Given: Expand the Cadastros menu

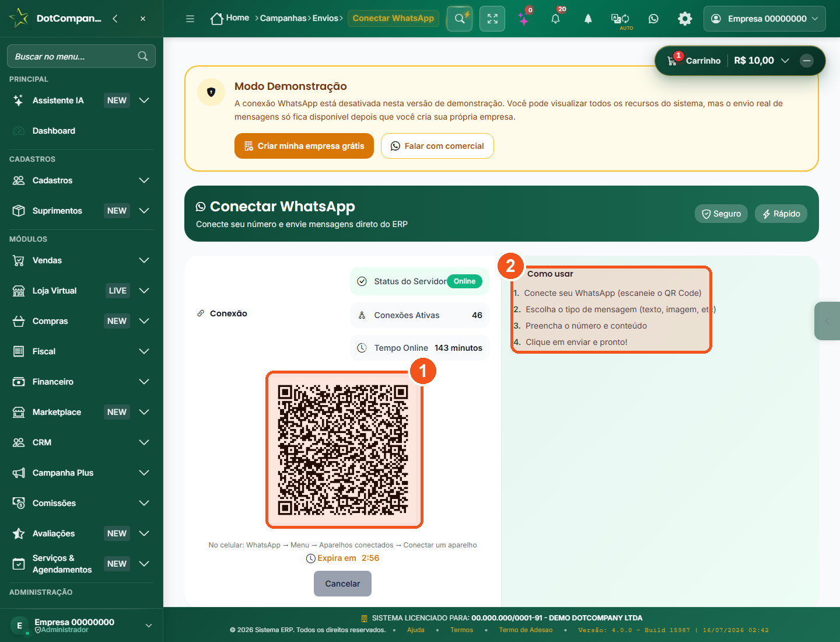Looking at the screenshot, I should pos(81,180).
